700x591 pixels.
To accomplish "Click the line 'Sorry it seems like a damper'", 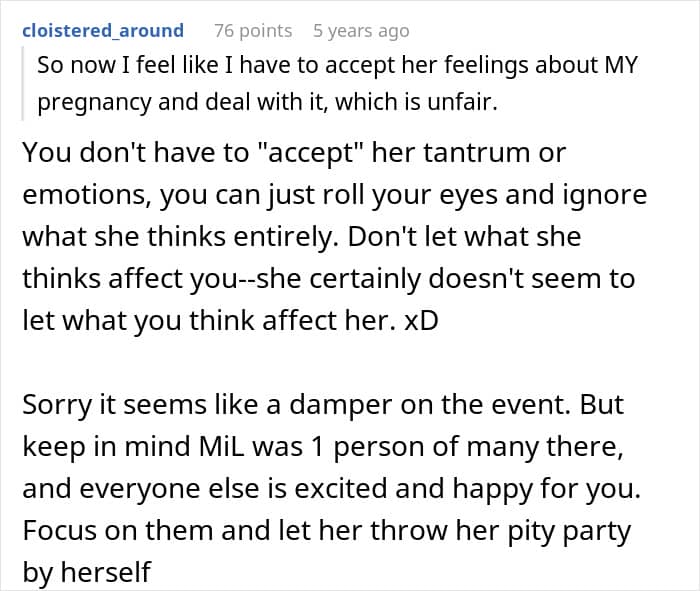I will pos(323,405).
